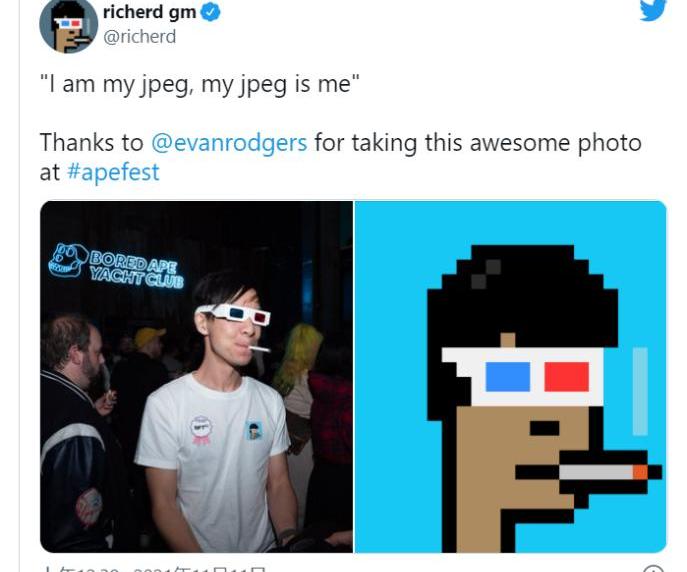Click the blue lens of pixel glasses
The width and height of the screenshot is (687, 572).
(x=507, y=377)
